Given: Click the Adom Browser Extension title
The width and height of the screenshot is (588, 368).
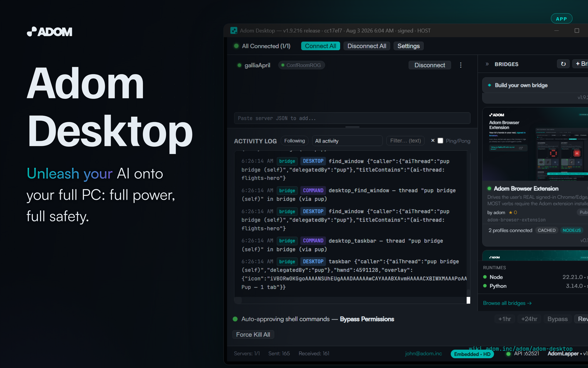Looking at the screenshot, I should 526,188.
